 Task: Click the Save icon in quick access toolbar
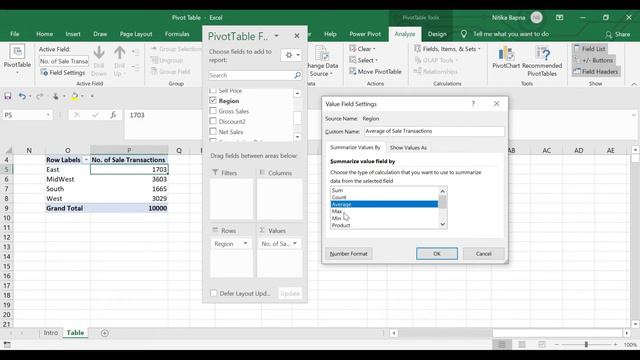click(8, 96)
